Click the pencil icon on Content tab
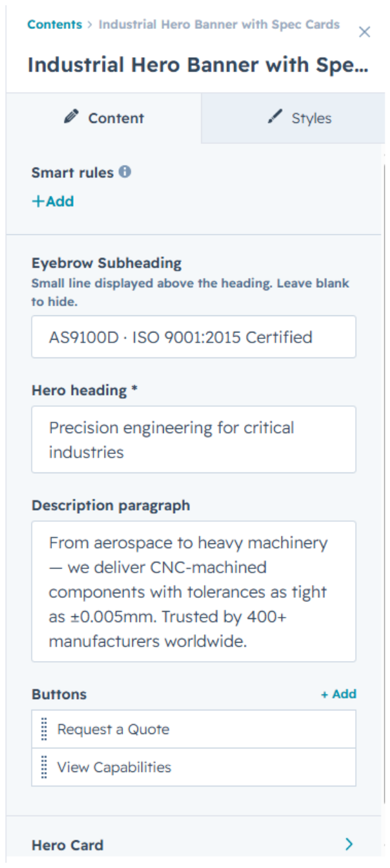390x868 pixels. pyautogui.click(x=71, y=117)
